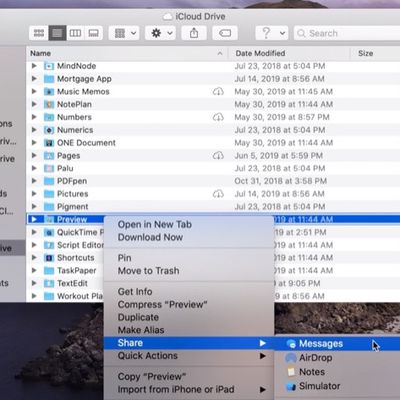
Task: Switch to gallery view in Finder toolbar
Action: click(93, 33)
